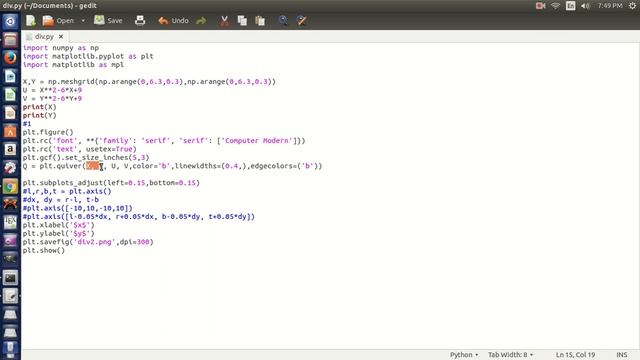Open the Find search magnifier tool
640x360 pixels.
click(283, 20)
